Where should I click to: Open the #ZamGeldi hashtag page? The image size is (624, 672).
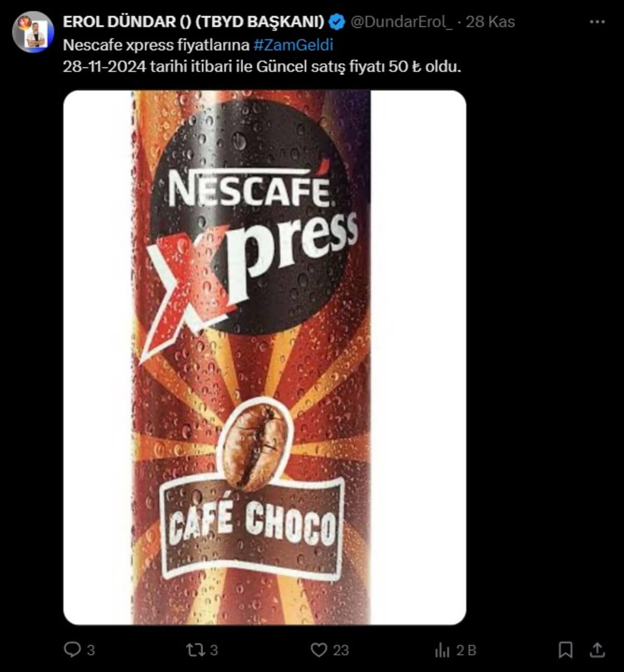293,46
